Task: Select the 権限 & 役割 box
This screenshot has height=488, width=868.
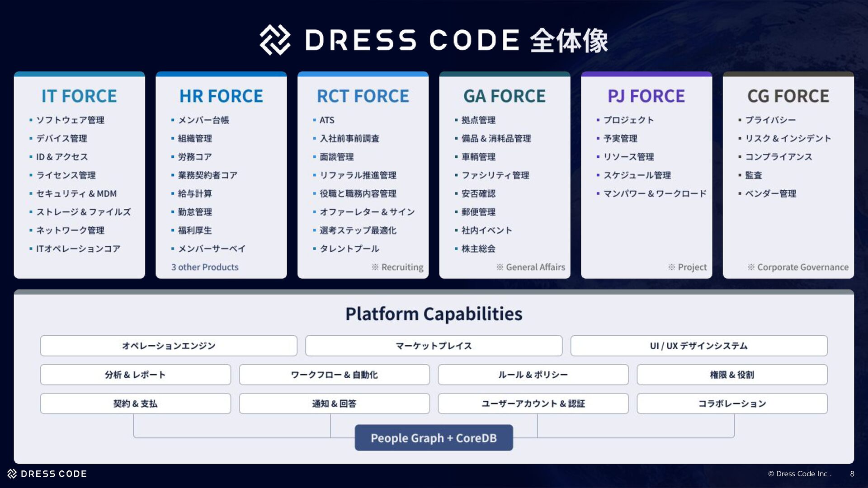Action: [x=732, y=375]
